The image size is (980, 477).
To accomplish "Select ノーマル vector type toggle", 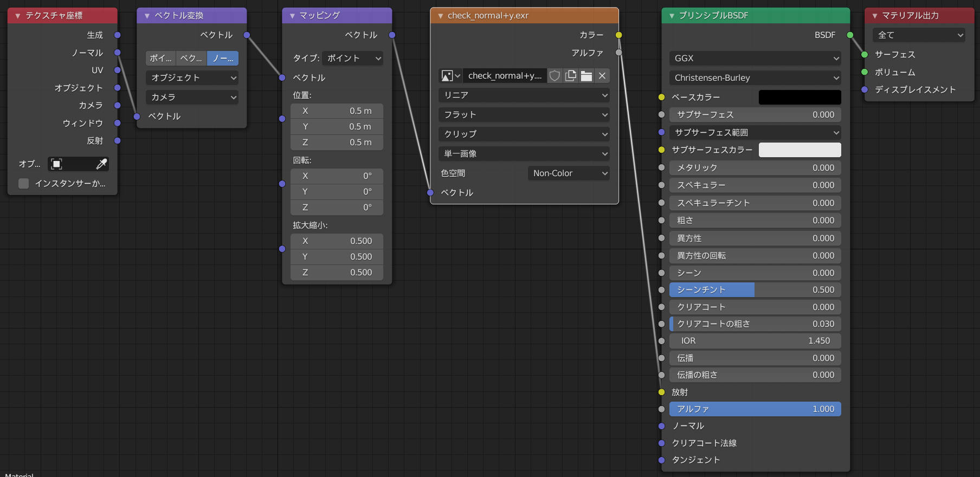I will [x=223, y=58].
